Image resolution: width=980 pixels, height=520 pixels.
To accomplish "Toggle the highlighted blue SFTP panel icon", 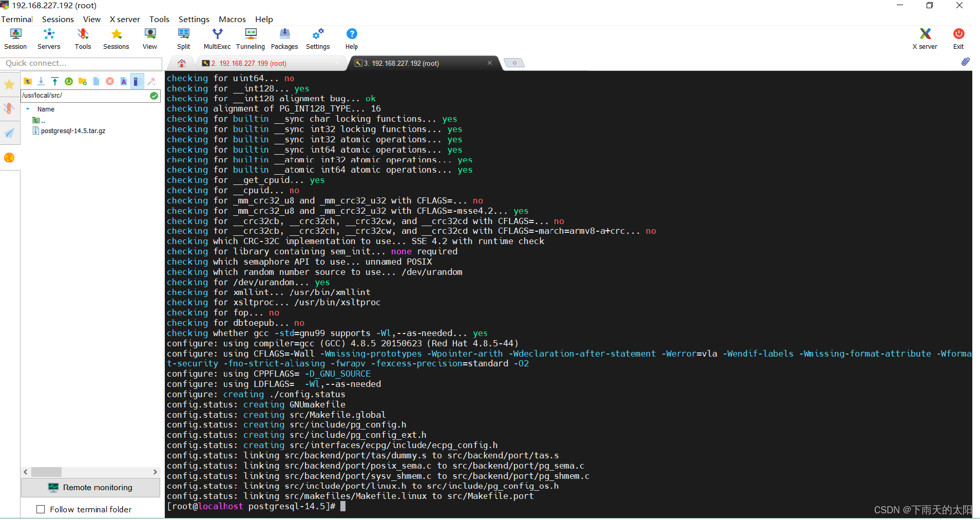I will pyautogui.click(x=137, y=81).
